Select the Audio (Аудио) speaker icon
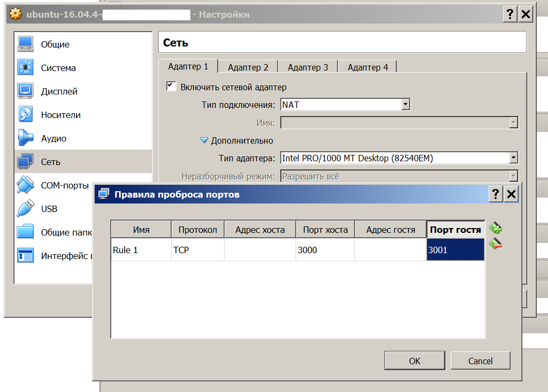Screen dimensions: 548x392 (26, 138)
